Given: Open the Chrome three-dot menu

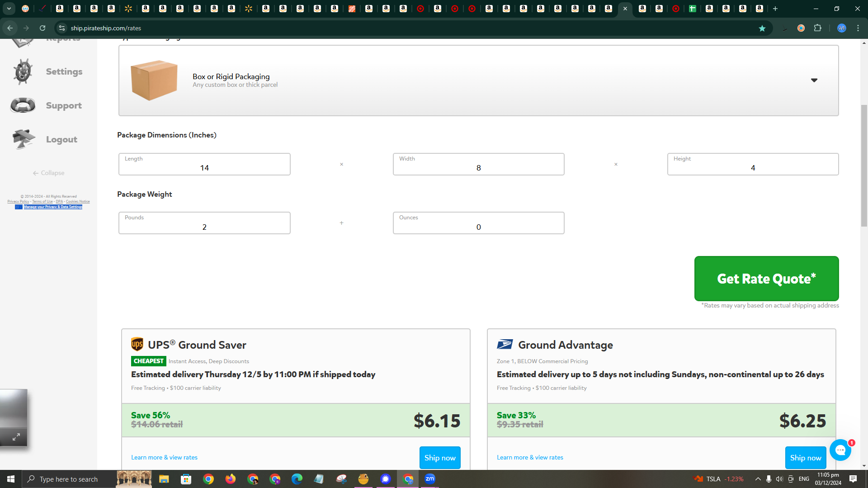Looking at the screenshot, I should point(858,28).
